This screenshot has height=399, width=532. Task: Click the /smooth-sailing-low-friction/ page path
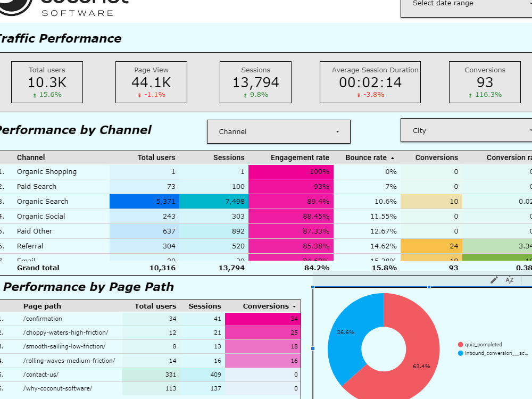(64, 347)
